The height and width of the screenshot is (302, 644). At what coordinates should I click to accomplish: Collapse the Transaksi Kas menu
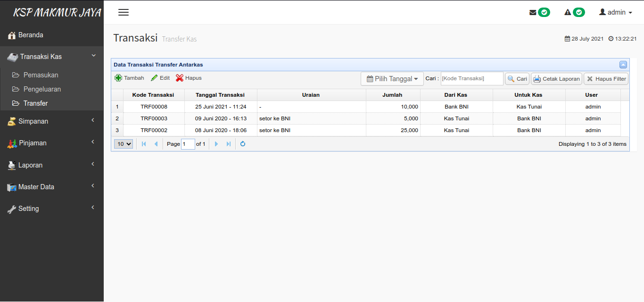(x=52, y=57)
